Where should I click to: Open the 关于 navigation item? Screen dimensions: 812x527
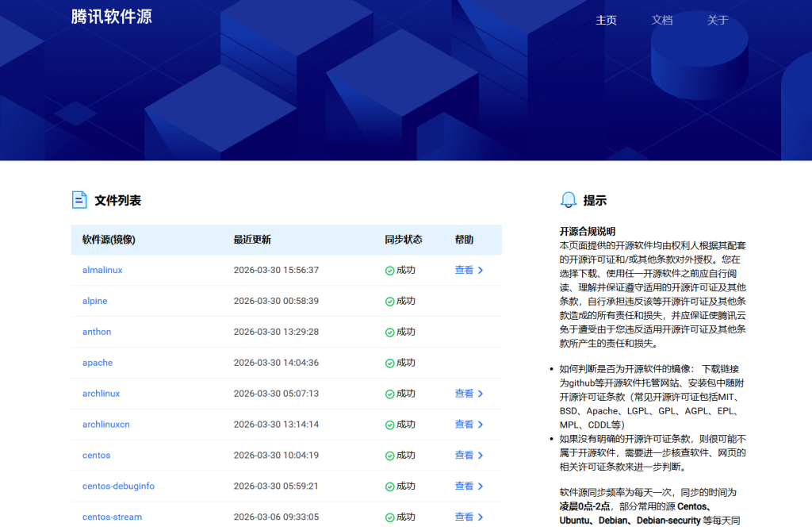[x=717, y=21]
